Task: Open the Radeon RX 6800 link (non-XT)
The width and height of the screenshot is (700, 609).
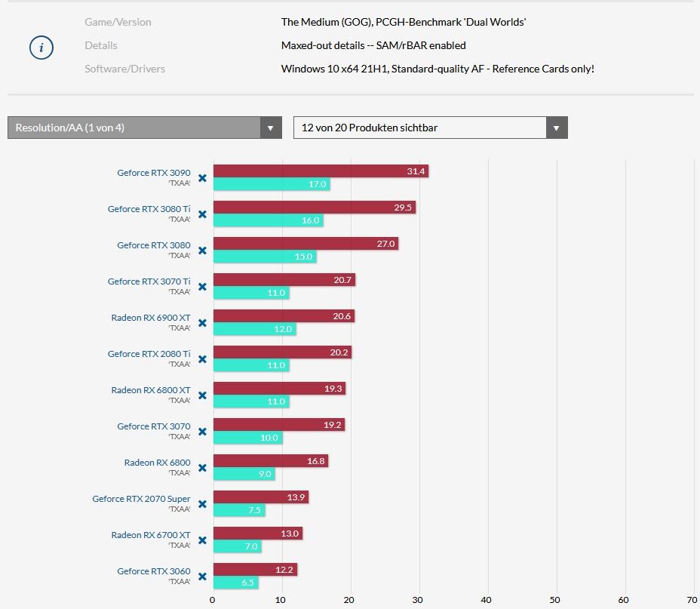Action: click(x=157, y=463)
